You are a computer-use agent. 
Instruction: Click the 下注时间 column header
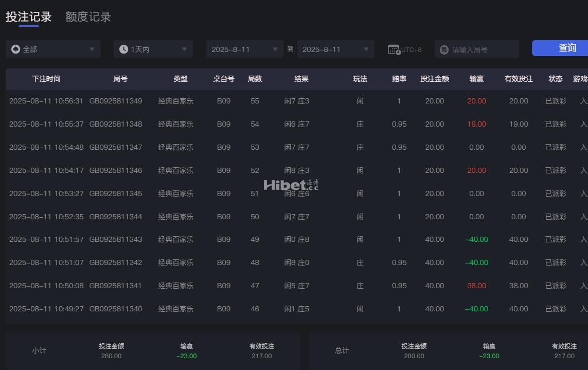click(x=46, y=79)
